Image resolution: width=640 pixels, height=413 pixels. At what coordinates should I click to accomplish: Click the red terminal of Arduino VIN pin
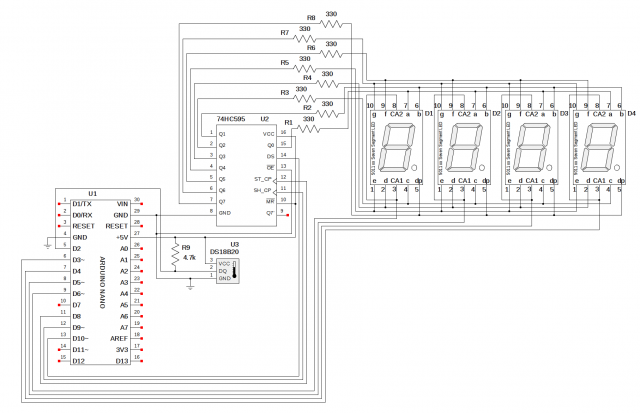pos(142,204)
